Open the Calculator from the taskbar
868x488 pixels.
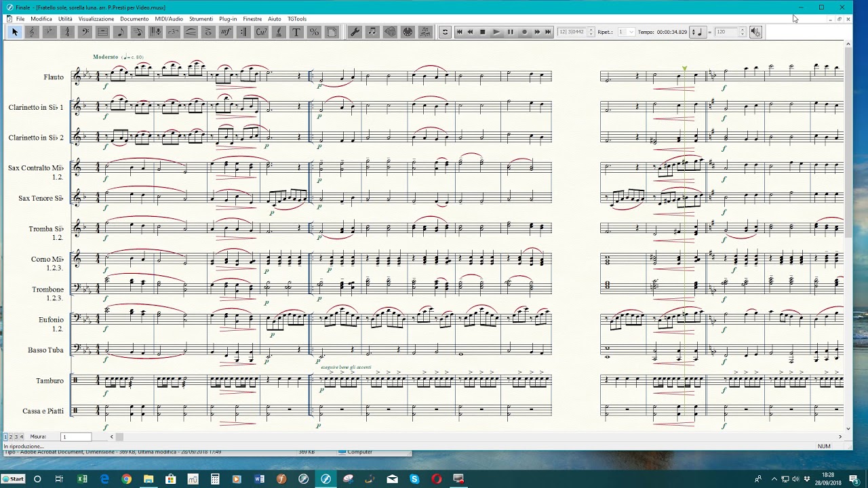pyautogui.click(x=215, y=479)
